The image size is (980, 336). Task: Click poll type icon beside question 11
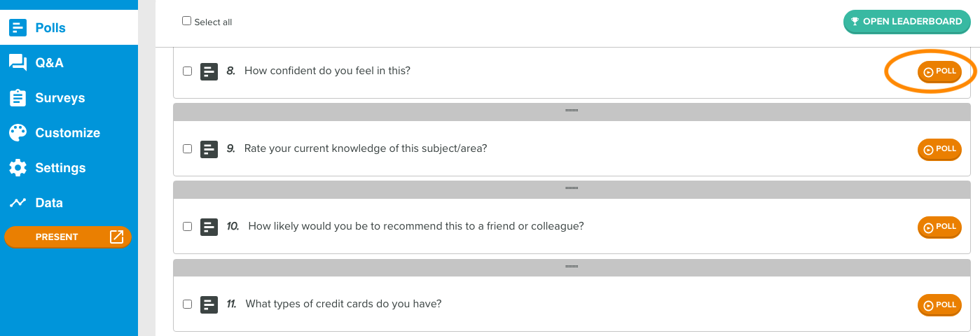[x=209, y=304]
